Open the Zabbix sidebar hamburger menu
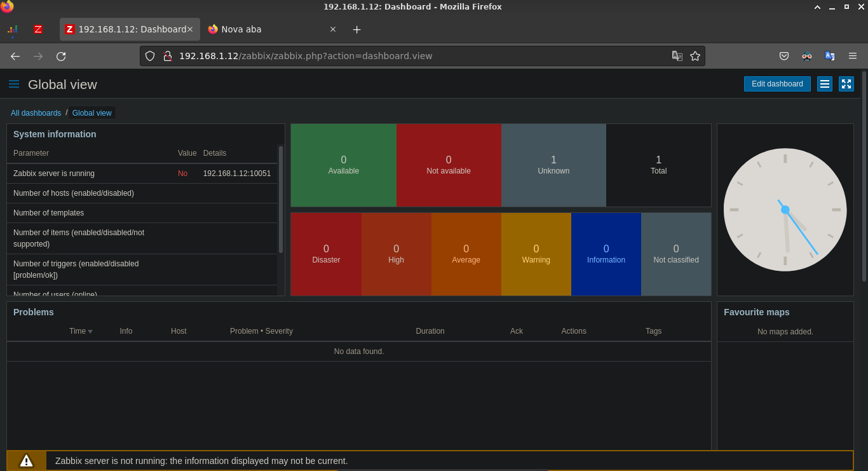The image size is (868, 471). 14,84
